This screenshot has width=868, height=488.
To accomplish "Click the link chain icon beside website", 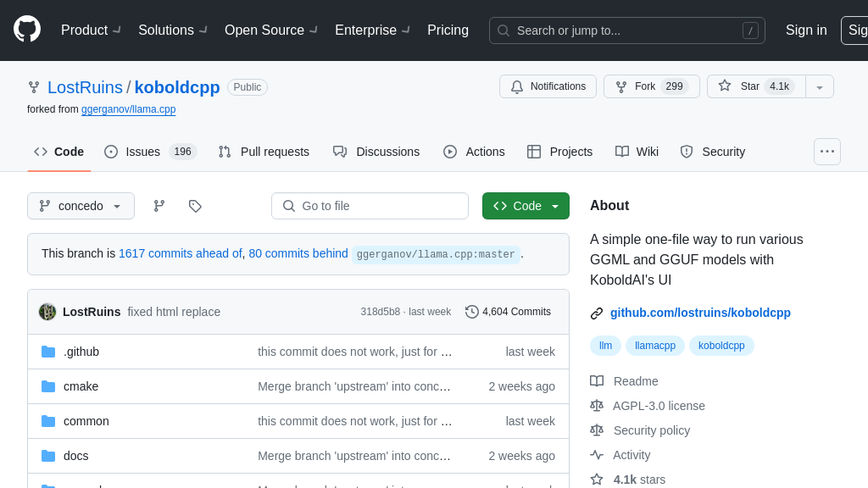I will (597, 313).
